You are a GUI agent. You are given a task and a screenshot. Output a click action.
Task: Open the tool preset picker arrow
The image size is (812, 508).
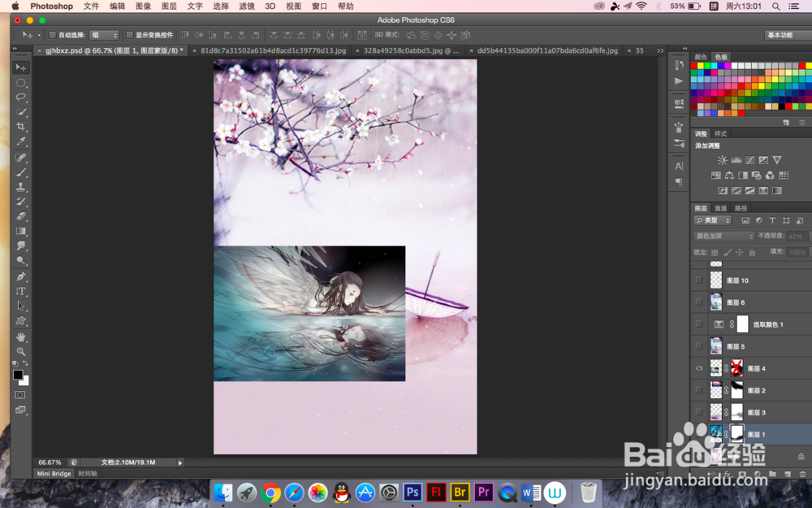coord(39,35)
